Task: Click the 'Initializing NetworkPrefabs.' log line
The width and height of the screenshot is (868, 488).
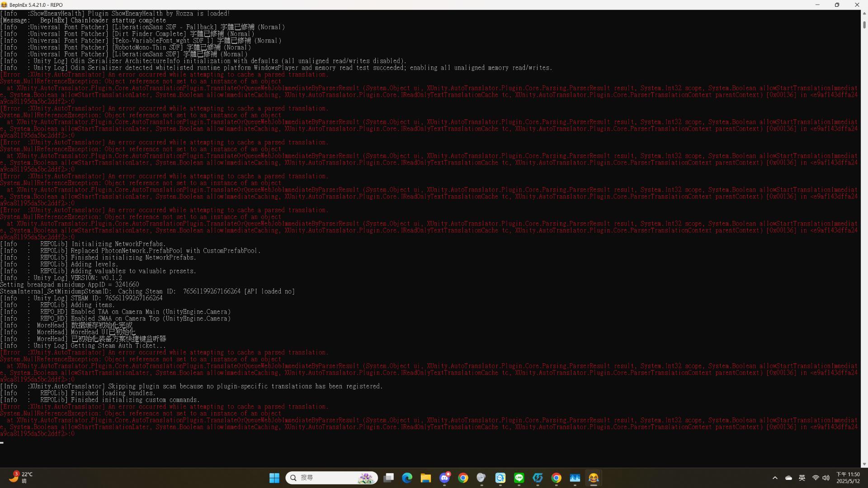Action: [x=83, y=244]
